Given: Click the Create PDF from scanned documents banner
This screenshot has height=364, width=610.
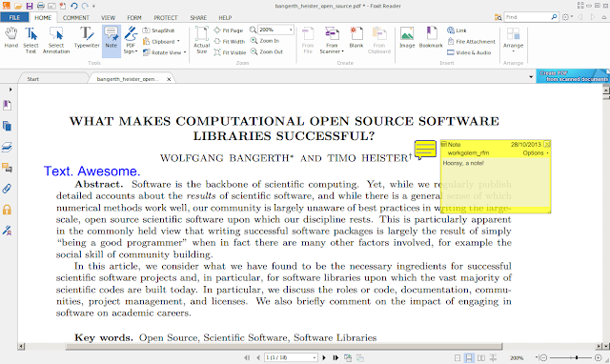Looking at the screenshot, I should click(x=573, y=76).
